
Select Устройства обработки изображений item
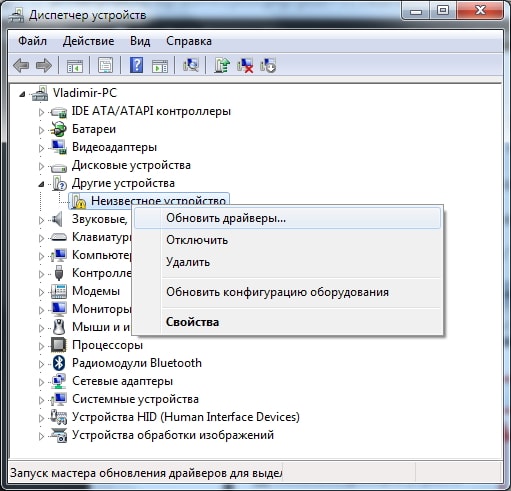[173, 435]
